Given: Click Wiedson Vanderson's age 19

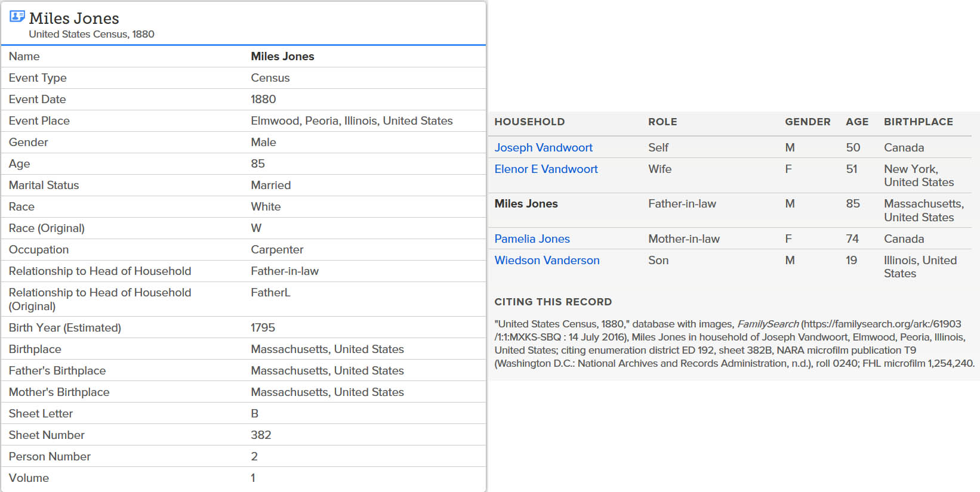Looking at the screenshot, I should click(x=851, y=260).
